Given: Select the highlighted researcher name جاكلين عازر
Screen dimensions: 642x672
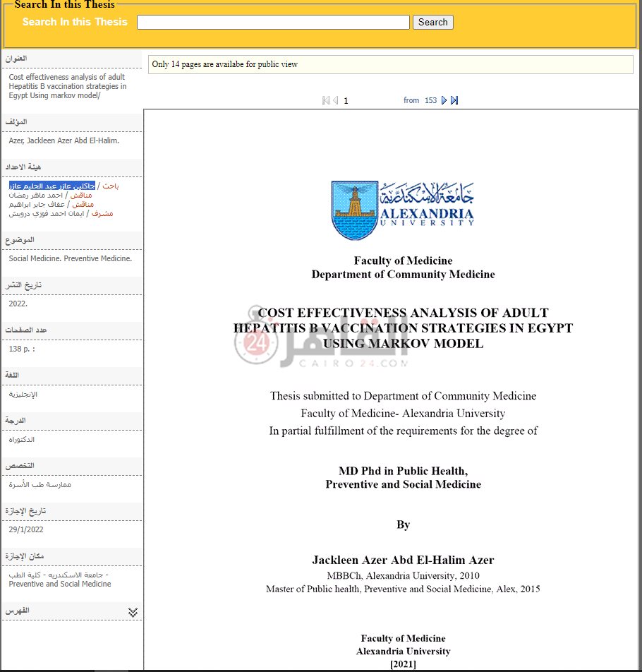Looking at the screenshot, I should [52, 186].
